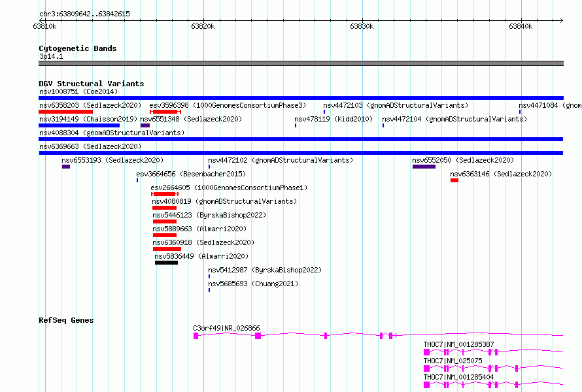
Task: Click the Cytogenetic Bands track title
Action: (78, 48)
